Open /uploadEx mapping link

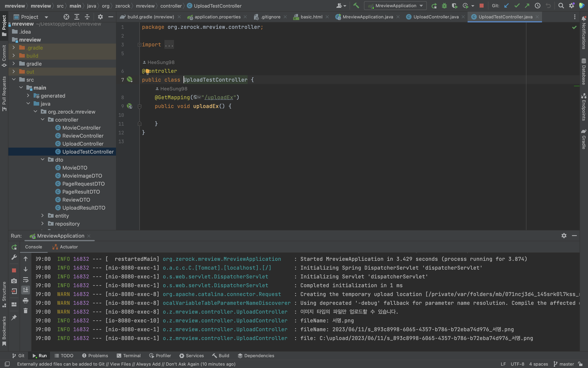[219, 97]
